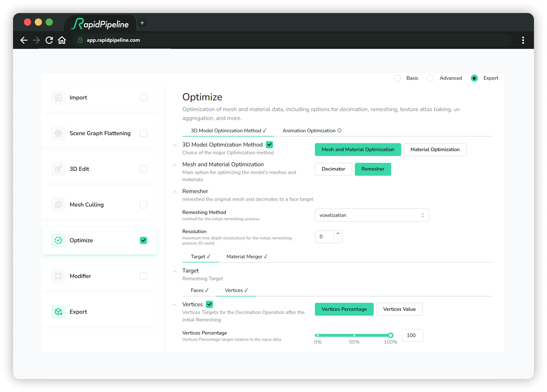The image size is (547, 392).
Task: Uncheck the 3D Model Optimization Method checkbox
Action: coord(269,145)
